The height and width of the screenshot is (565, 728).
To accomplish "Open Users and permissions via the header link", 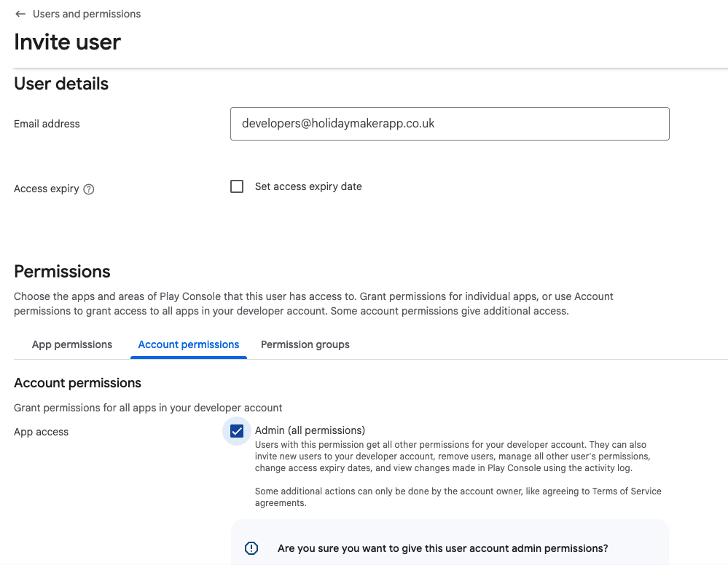I will 85,13.
